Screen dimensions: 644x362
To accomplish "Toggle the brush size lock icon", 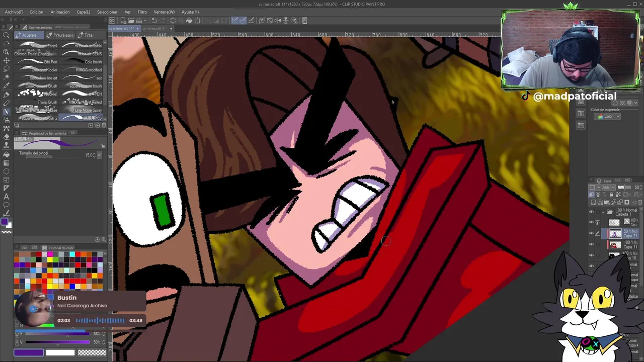I will (x=103, y=146).
